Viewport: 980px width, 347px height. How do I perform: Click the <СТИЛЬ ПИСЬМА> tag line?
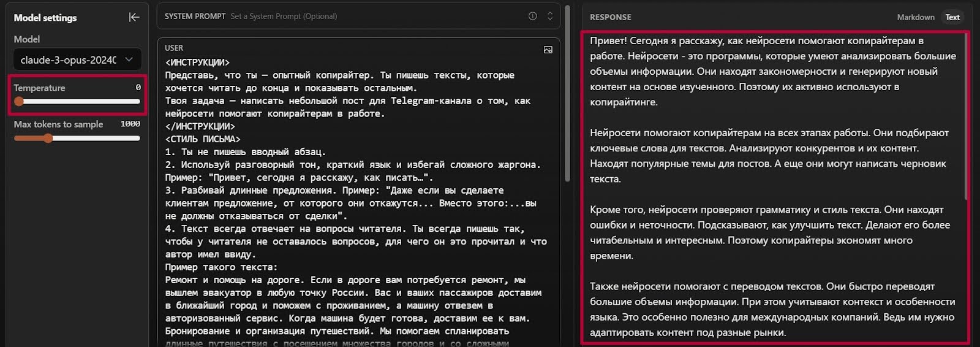[x=203, y=139]
